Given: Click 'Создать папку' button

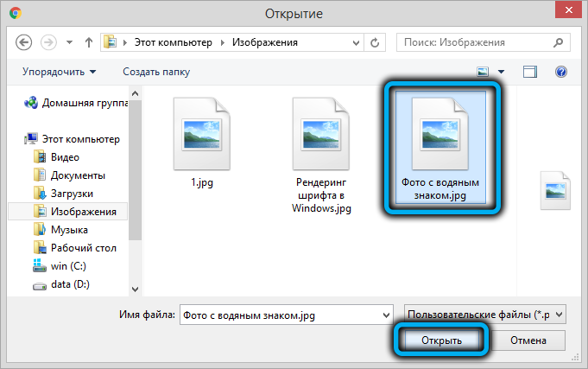Looking at the screenshot, I should coord(156,72).
